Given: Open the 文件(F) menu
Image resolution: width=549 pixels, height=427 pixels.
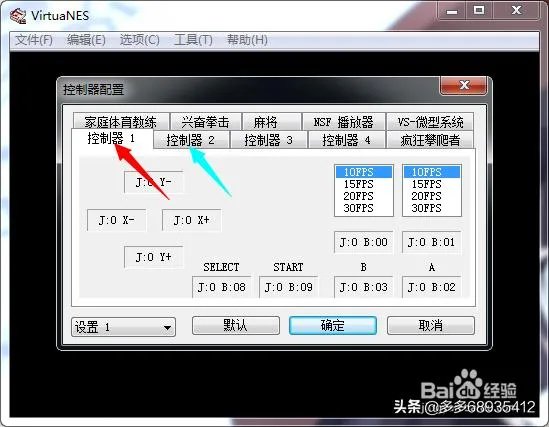Looking at the screenshot, I should pos(34,40).
